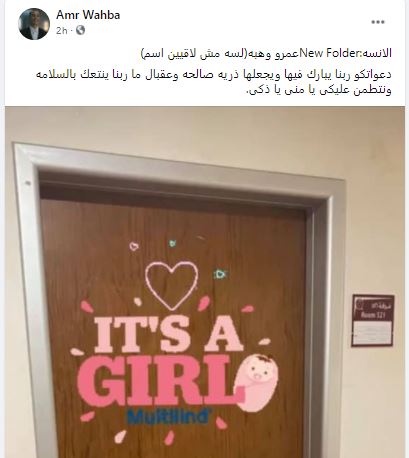Open the post options three-dot menu

pos(378,22)
